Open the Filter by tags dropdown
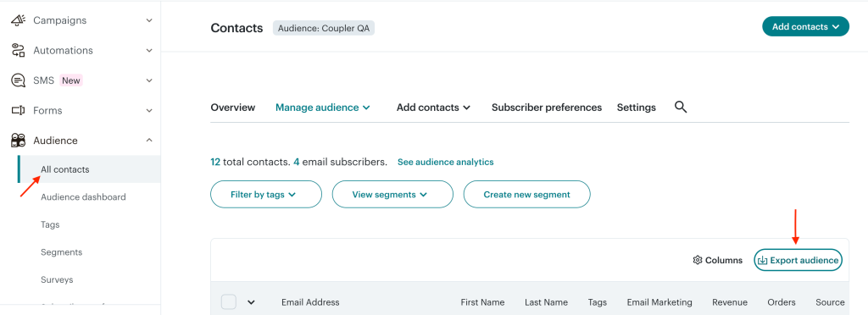The height and width of the screenshot is (315, 868). click(265, 195)
